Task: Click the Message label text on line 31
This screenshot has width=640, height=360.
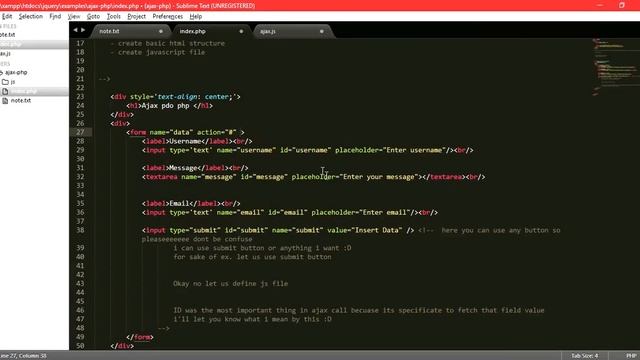Action: [x=183, y=168]
